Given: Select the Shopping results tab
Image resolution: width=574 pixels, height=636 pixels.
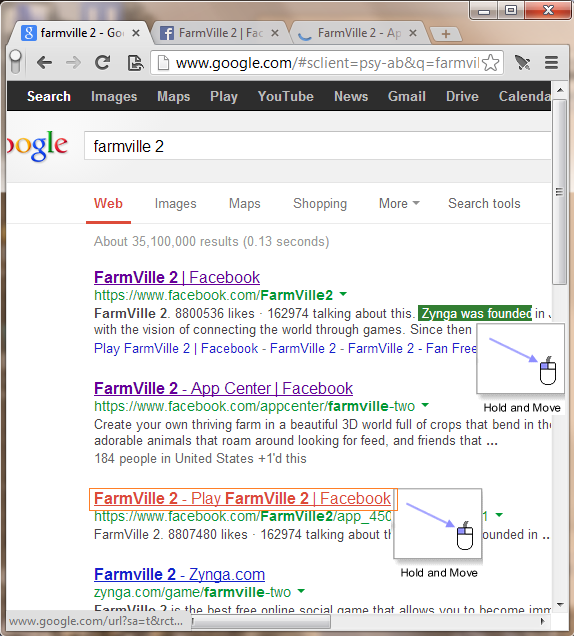Looking at the screenshot, I should point(320,203).
